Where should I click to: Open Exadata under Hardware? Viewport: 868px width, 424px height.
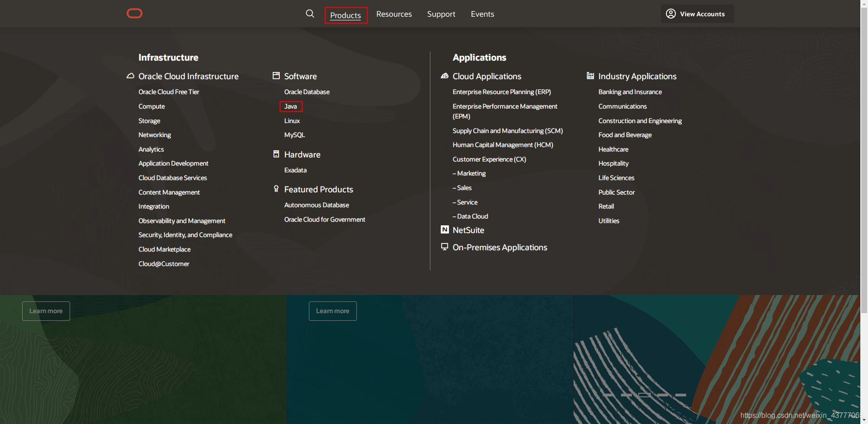295,170
